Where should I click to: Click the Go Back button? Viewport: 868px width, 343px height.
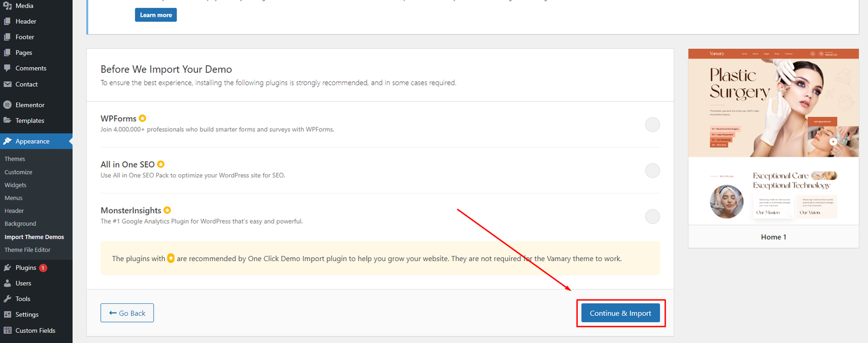coord(127,313)
